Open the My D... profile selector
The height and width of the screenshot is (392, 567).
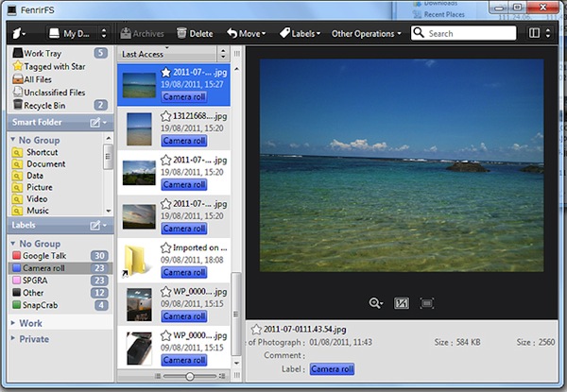[x=77, y=34]
